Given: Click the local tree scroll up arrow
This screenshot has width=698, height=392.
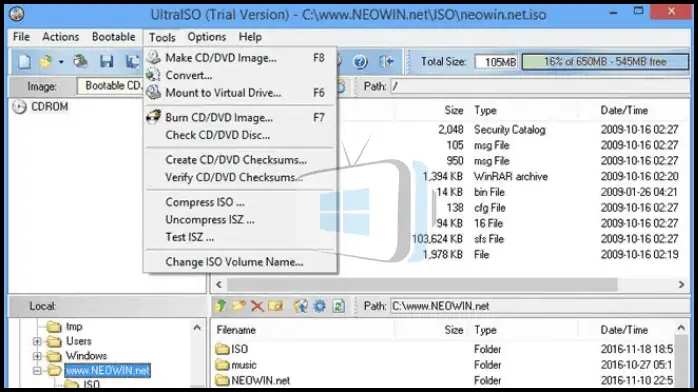Looking at the screenshot, I should coord(197,328).
